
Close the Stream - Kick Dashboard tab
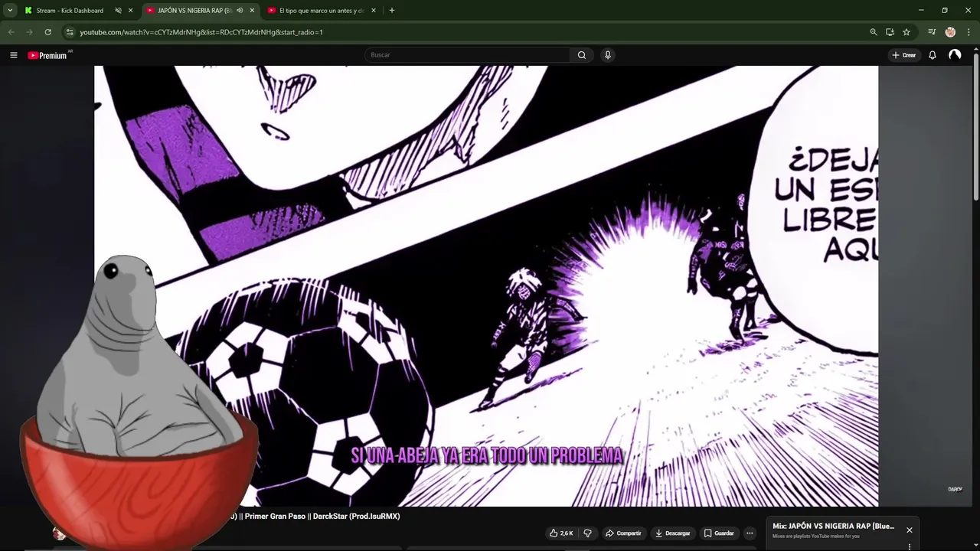pos(130,11)
